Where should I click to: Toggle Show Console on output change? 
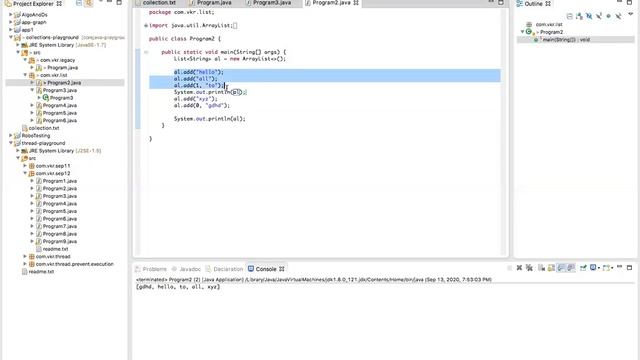[x=571, y=268]
